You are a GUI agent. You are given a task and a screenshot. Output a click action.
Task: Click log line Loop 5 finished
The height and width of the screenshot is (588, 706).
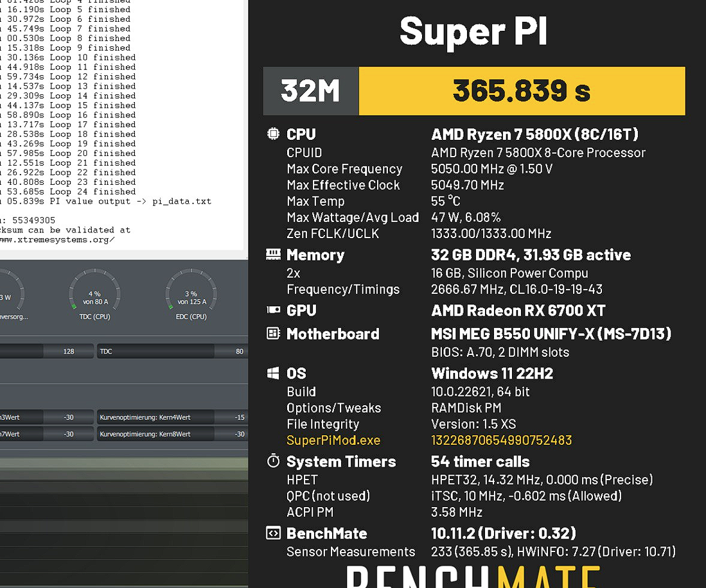click(x=66, y=10)
